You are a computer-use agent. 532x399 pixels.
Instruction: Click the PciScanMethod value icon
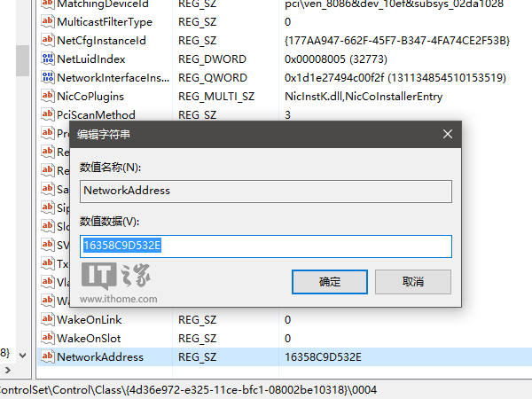(48, 114)
